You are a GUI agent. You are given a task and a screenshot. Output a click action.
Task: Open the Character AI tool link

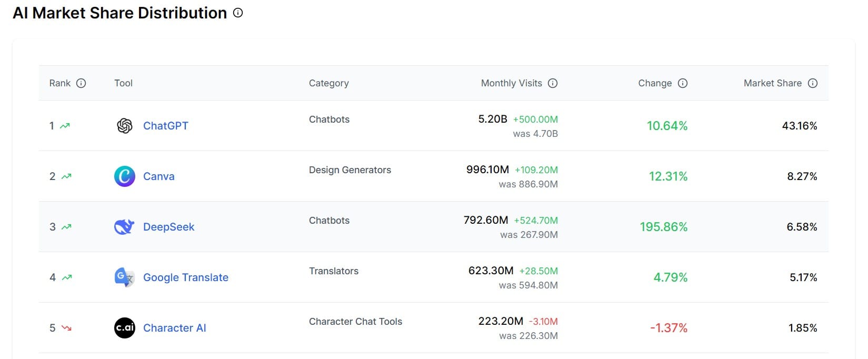tap(175, 328)
